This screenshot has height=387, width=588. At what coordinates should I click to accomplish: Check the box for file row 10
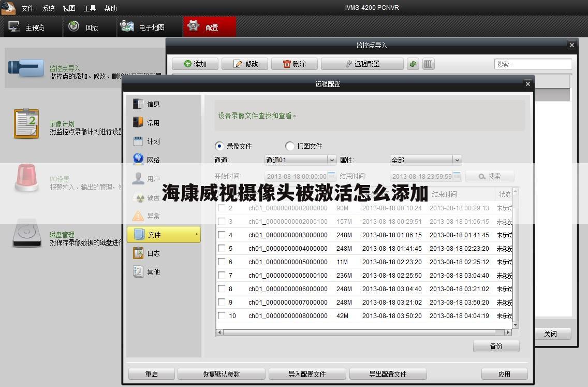(x=222, y=316)
